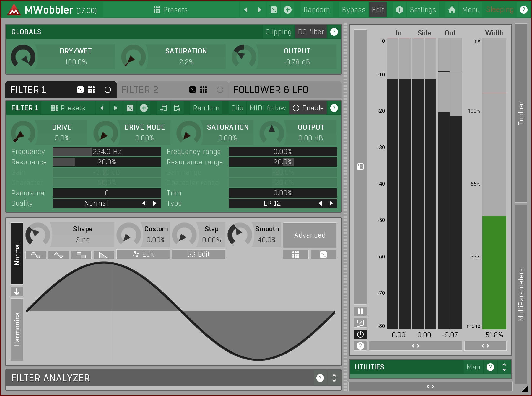Switch to the Filter 2 tab

point(140,90)
